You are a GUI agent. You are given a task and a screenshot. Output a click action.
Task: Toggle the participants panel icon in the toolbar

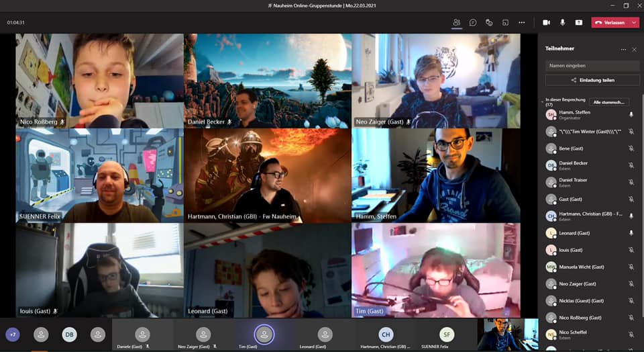click(x=457, y=22)
